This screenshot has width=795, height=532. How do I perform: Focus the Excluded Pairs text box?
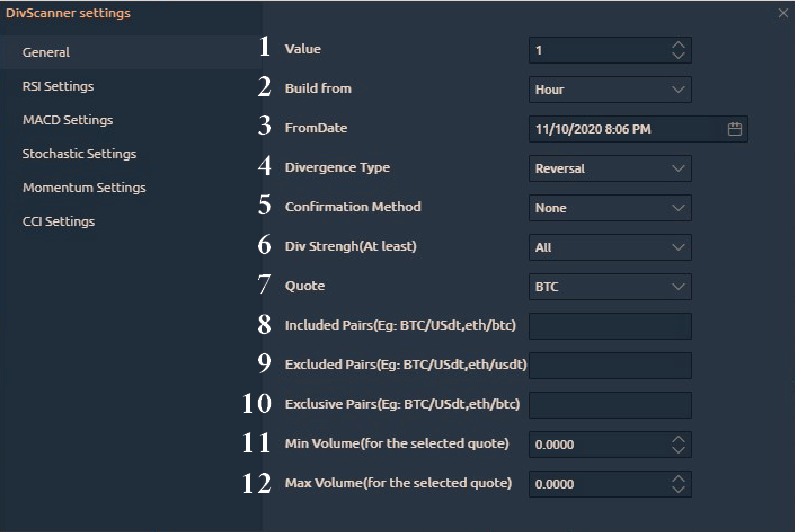610,365
